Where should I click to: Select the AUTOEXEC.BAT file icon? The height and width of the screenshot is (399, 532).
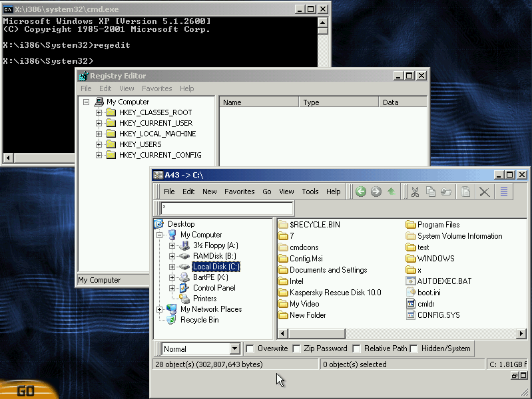(x=411, y=281)
